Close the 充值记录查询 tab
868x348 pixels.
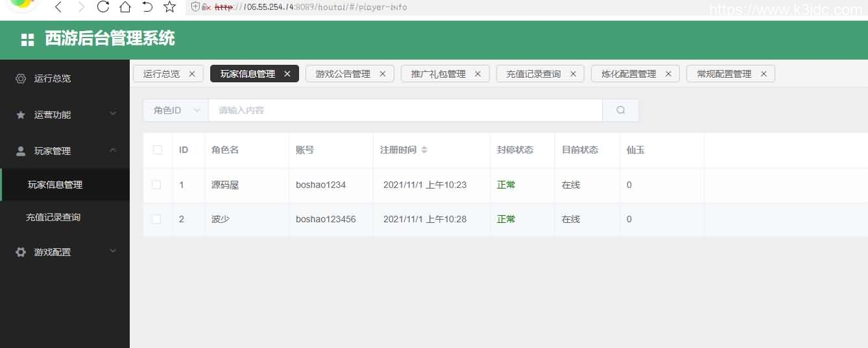(573, 74)
